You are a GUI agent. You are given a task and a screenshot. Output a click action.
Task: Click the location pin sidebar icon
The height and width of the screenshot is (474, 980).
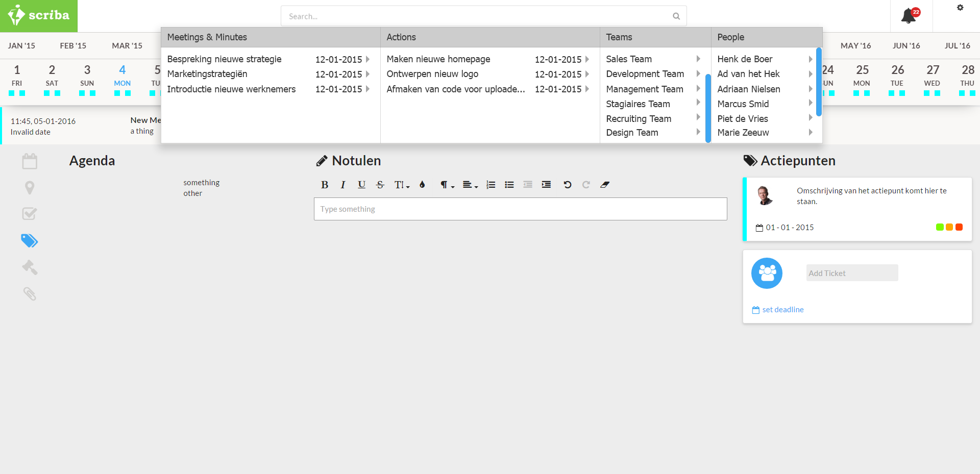30,188
